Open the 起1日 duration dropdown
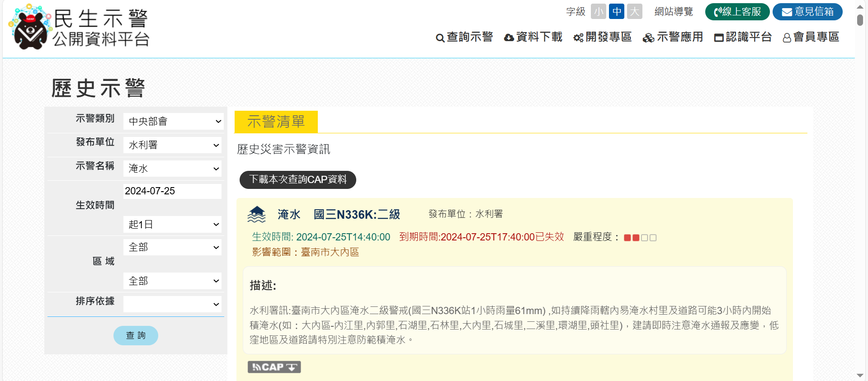Image resolution: width=868 pixels, height=381 pixels. click(172, 224)
